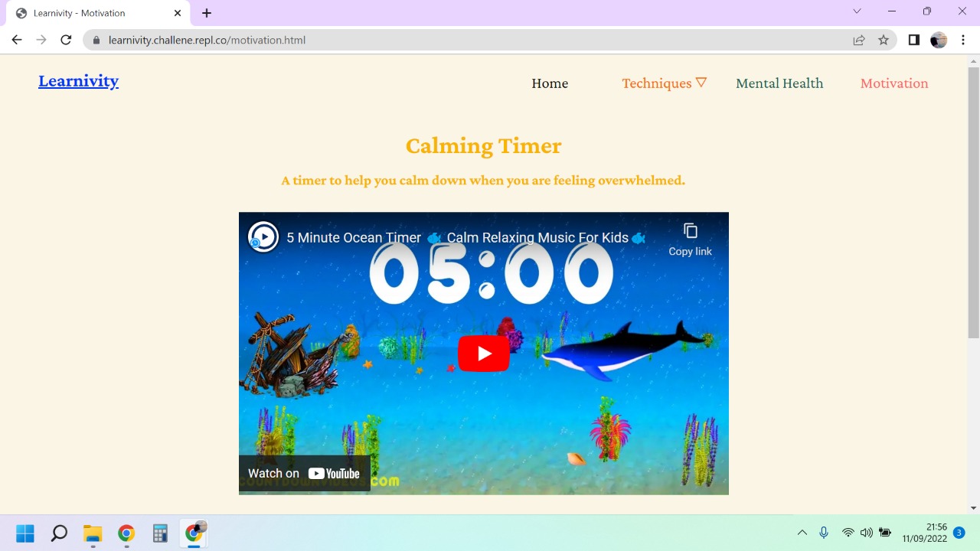Close the Learnivity - Motivation tab
This screenshot has height=551, width=980.
click(178, 13)
